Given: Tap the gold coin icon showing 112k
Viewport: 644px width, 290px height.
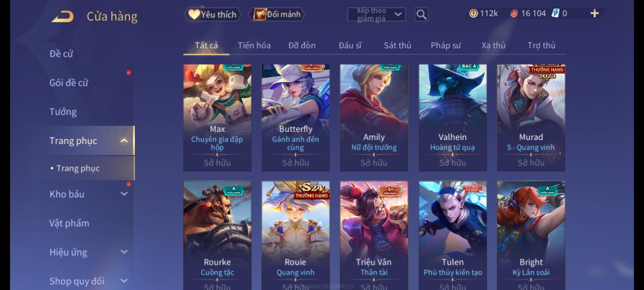Looking at the screenshot, I should pyautogui.click(x=473, y=13).
